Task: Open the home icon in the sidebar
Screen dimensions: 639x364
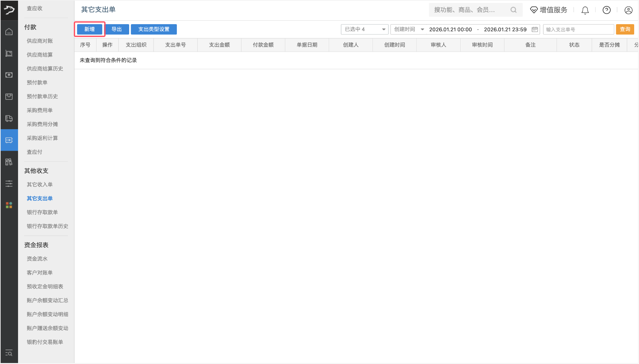Action: coord(9,31)
